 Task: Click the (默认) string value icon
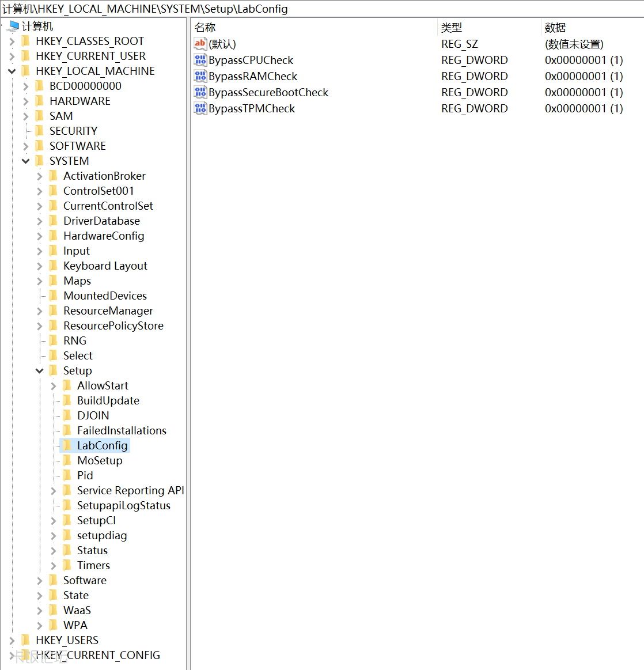200,44
